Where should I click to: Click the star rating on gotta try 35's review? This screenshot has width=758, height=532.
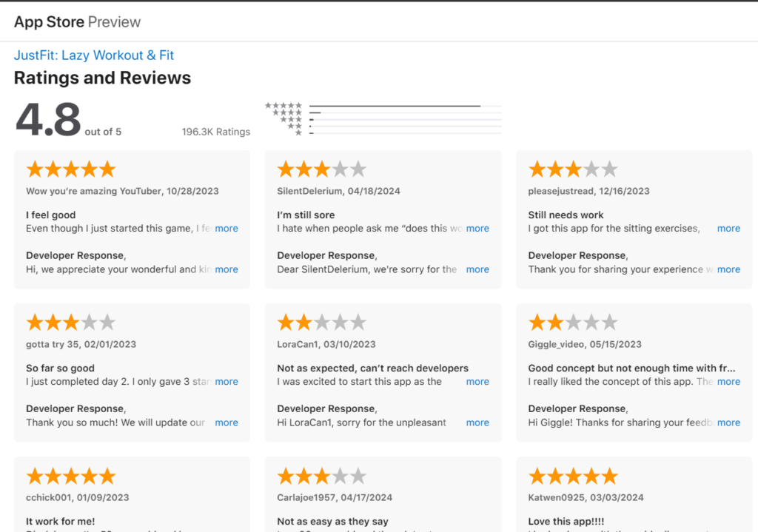[71, 323]
